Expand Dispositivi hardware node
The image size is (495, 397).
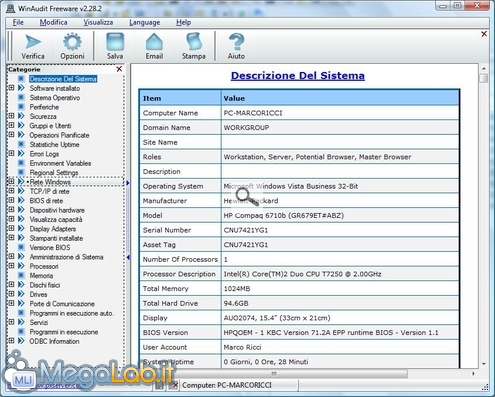[11, 209]
